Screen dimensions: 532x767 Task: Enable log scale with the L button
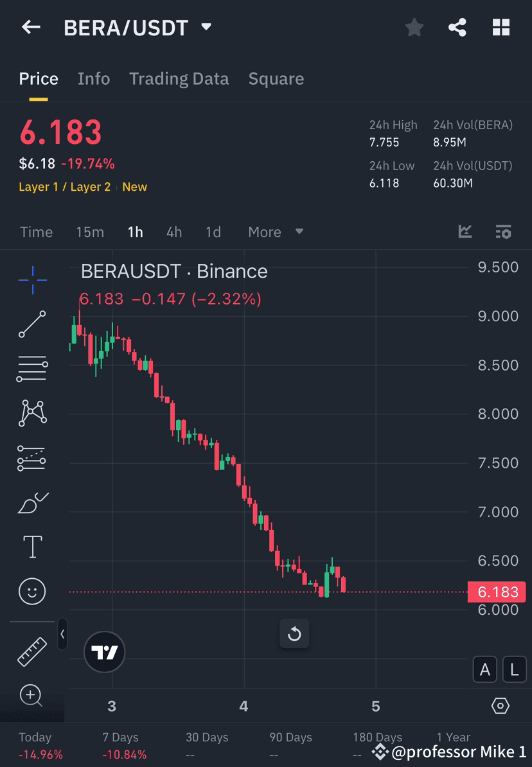coord(514,669)
